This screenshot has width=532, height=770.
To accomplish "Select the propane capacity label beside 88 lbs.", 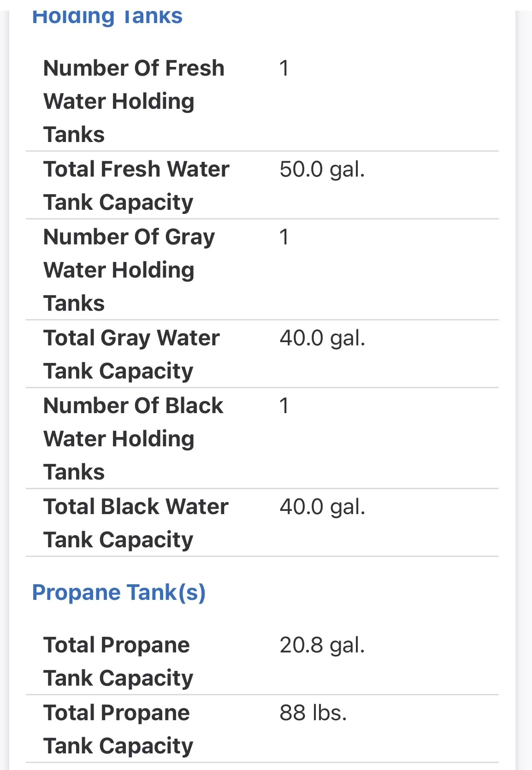I will pos(118,729).
